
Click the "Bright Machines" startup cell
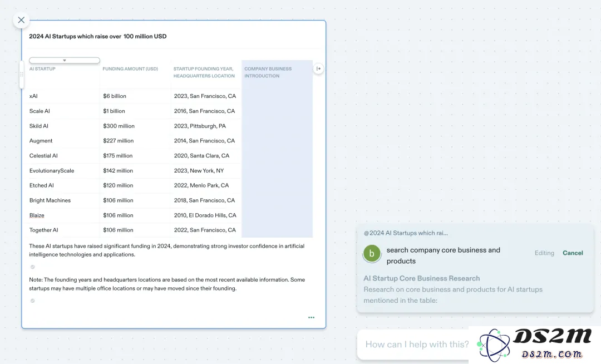pos(50,200)
